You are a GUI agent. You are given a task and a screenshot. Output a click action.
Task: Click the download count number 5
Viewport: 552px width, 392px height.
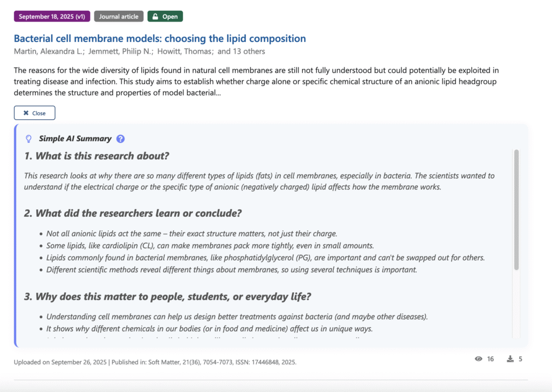pyautogui.click(x=520, y=359)
